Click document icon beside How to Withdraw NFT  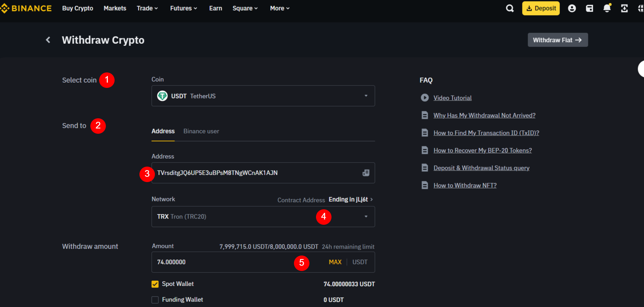[425, 185]
